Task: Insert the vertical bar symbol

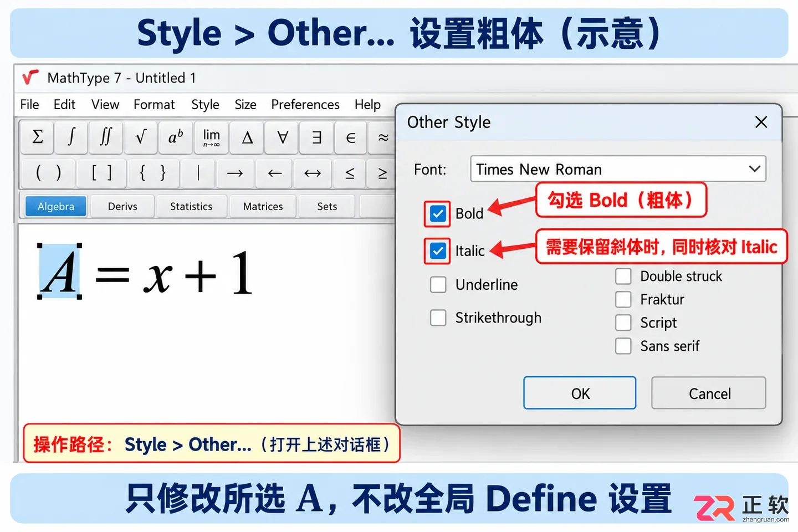Action: coord(198,173)
